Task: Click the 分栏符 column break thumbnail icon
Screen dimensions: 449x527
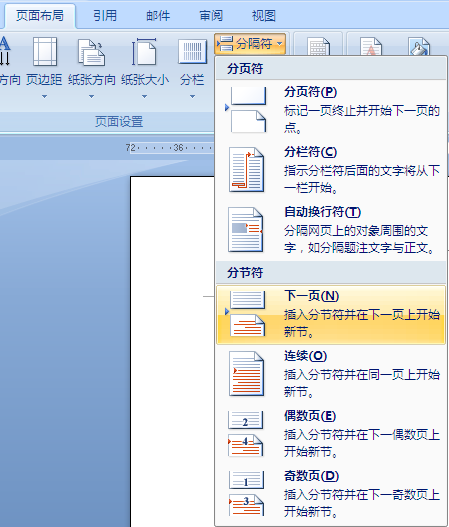Action: [x=246, y=170]
